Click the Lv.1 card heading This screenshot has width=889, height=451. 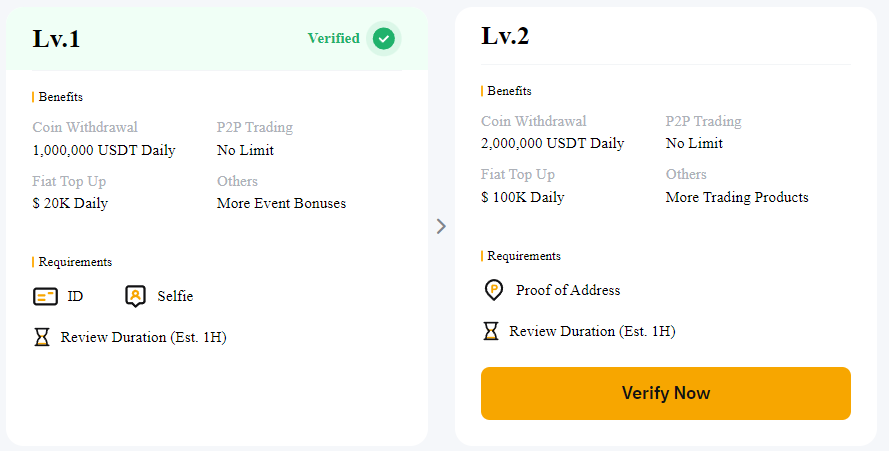pyautogui.click(x=56, y=39)
